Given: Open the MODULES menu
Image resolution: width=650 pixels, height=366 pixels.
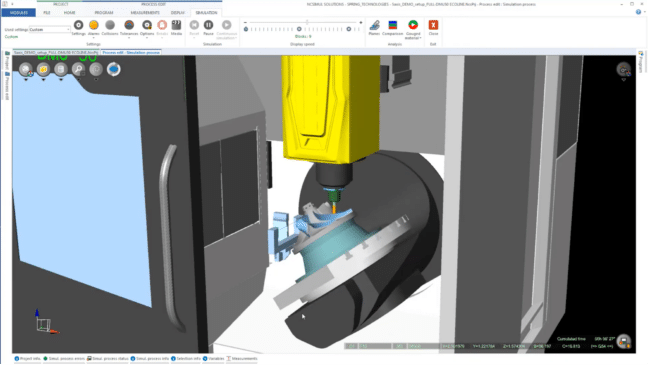Looking at the screenshot, I should tap(18, 13).
